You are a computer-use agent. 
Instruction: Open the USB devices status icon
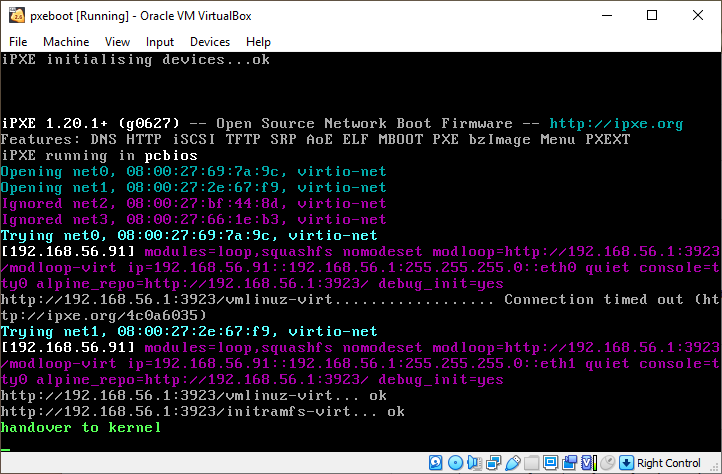[513, 462]
